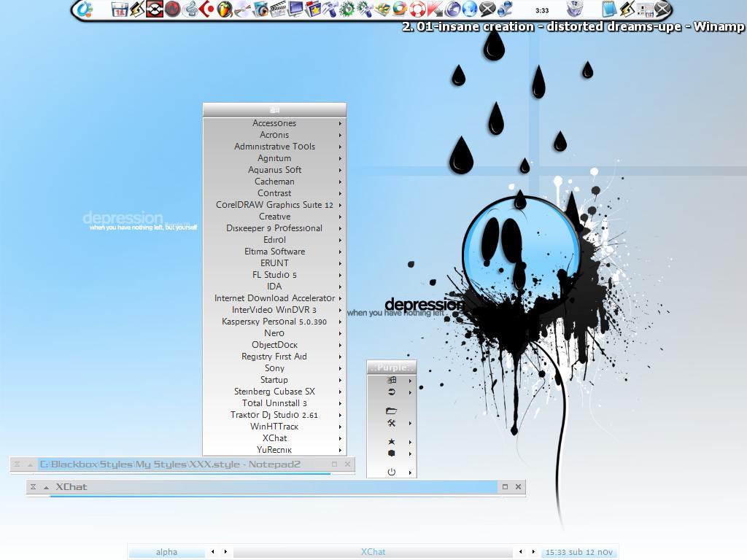Click the alpha workspace label on the taskbar
This screenshot has width=747, height=560.
click(166, 552)
